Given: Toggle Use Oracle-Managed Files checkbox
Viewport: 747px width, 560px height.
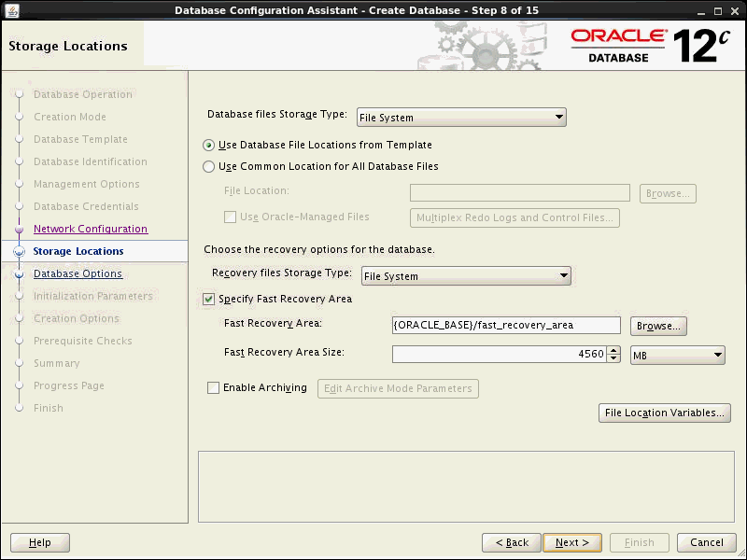Looking at the screenshot, I should click(230, 217).
